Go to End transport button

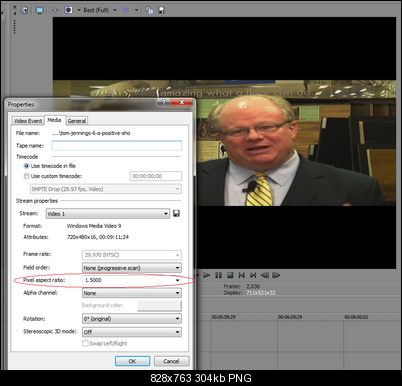253,275
